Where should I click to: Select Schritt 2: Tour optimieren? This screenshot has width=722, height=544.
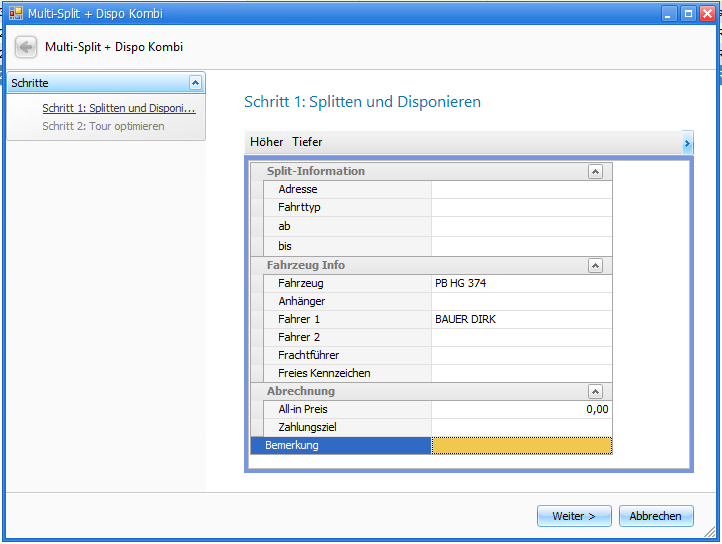103,126
